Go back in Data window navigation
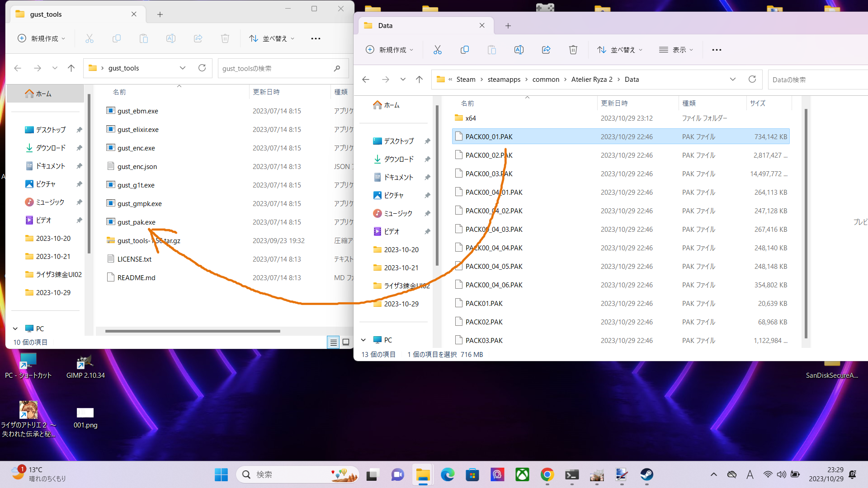 coord(366,80)
